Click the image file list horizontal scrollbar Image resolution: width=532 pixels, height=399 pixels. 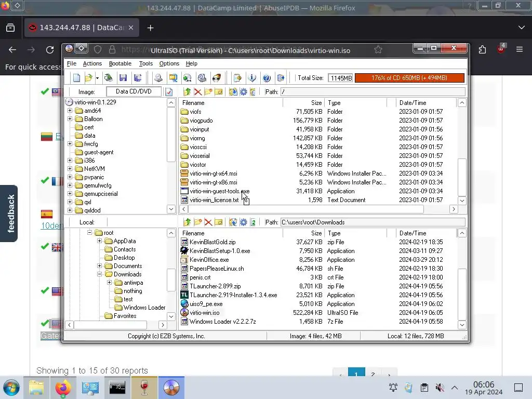point(306,209)
